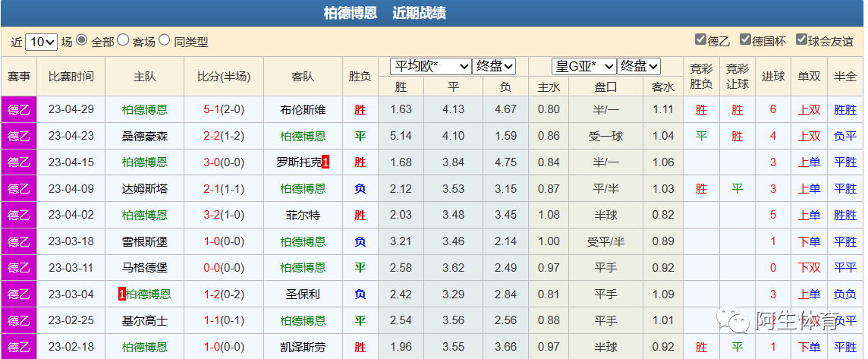Click the draw odds value 4.13

tap(454, 110)
